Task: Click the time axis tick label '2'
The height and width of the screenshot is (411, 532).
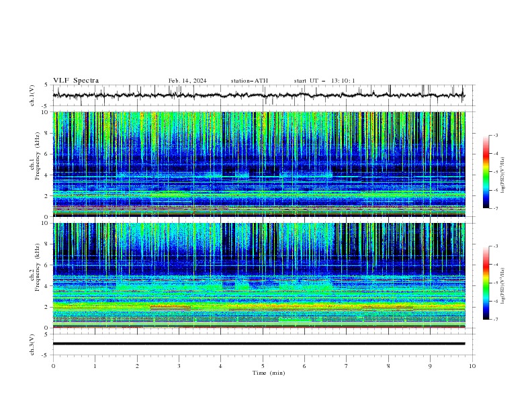Action: tap(137, 366)
